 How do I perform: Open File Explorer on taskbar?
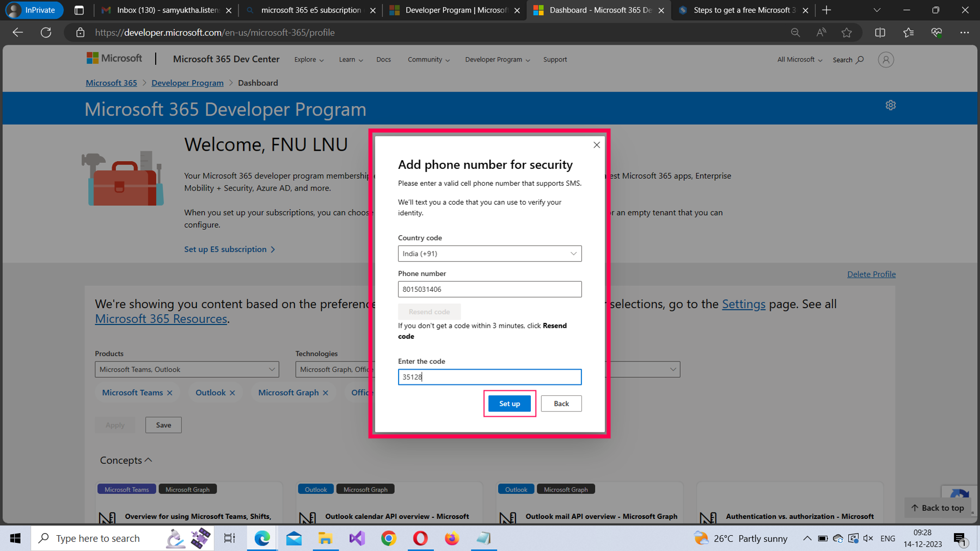(326, 538)
